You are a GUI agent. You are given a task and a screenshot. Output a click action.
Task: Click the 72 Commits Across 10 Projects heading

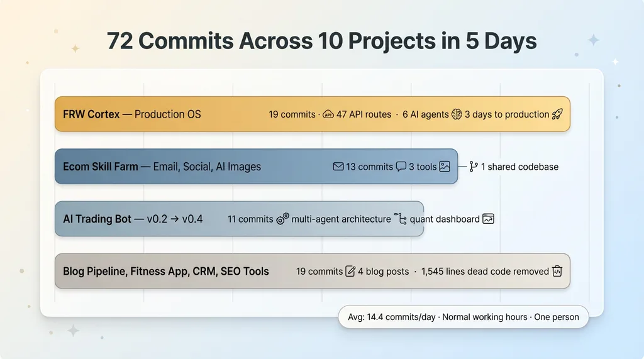(x=322, y=41)
